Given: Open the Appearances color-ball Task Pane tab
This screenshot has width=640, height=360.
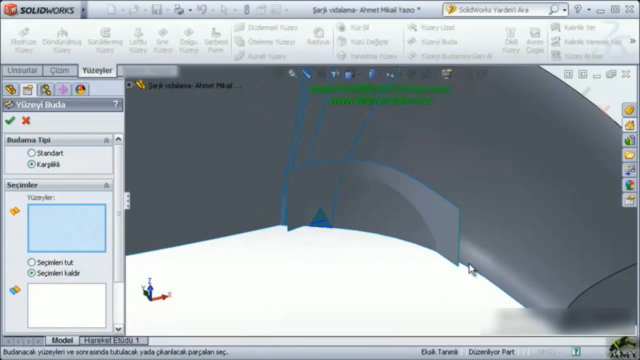Looking at the screenshot, I should coord(629,185).
